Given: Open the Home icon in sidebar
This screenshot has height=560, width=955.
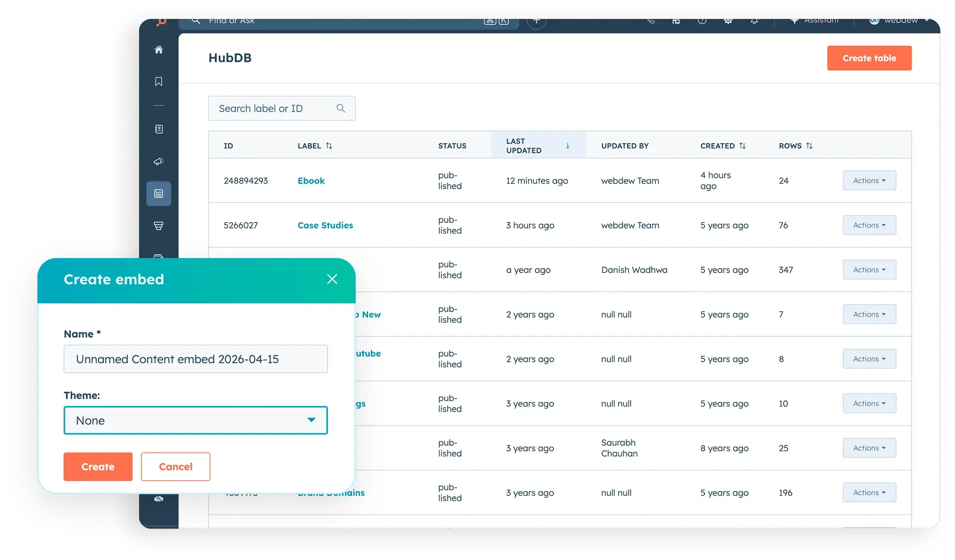Looking at the screenshot, I should point(159,50).
